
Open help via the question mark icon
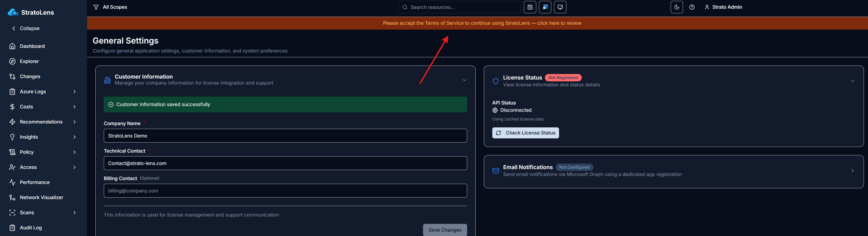(x=692, y=7)
